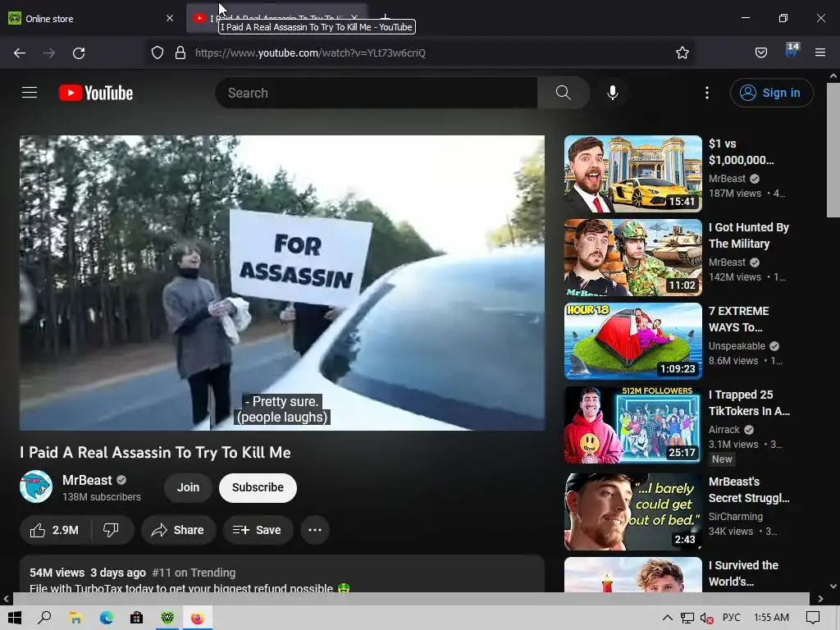Open I Got Hunted By The Military thumbnail
The image size is (840, 630).
pos(632,257)
